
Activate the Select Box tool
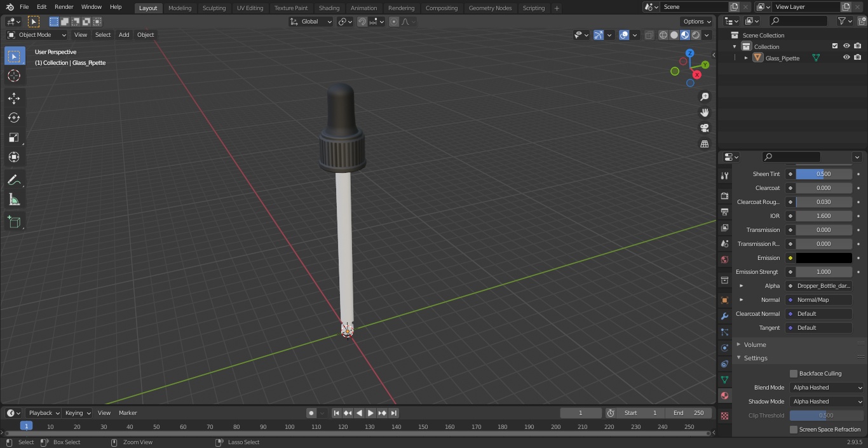[x=14, y=56]
